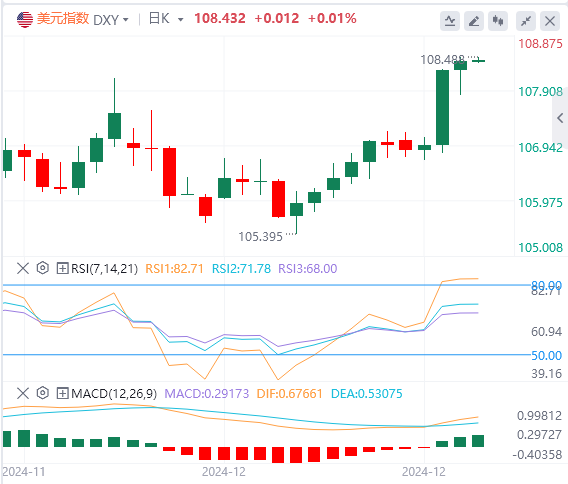Close the DXY chart panel

click(x=550, y=21)
